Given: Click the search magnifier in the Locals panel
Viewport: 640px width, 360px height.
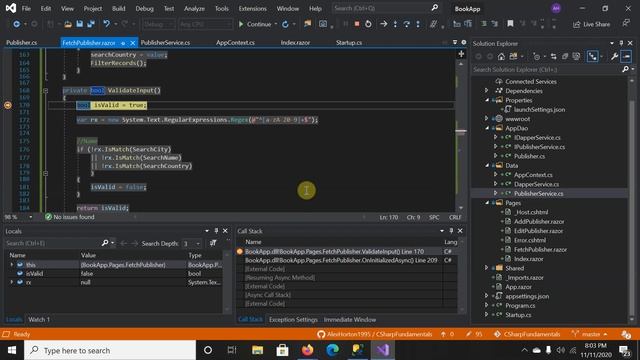Looking at the screenshot, I should [x=105, y=243].
